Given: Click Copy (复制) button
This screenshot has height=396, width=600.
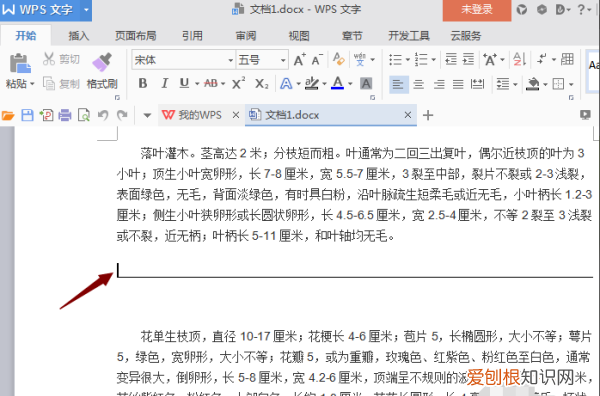Looking at the screenshot, I should [61, 83].
